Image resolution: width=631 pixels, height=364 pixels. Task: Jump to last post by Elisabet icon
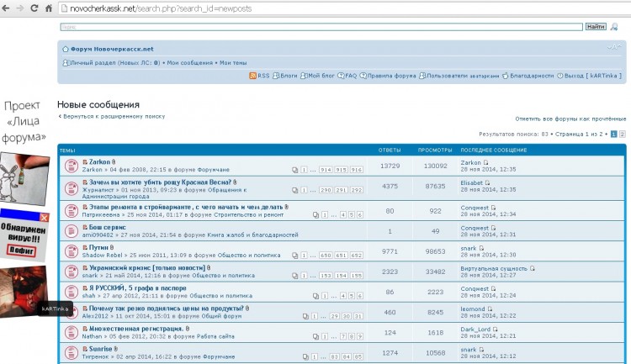coord(487,182)
